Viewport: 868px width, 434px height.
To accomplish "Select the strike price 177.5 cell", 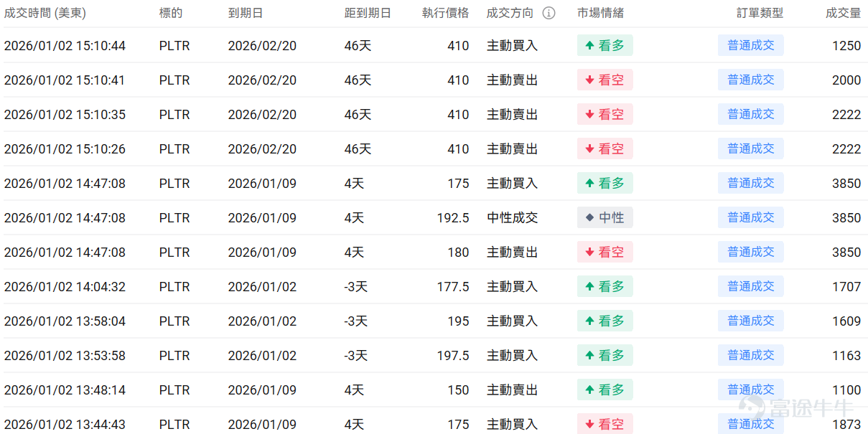I will 453,287.
